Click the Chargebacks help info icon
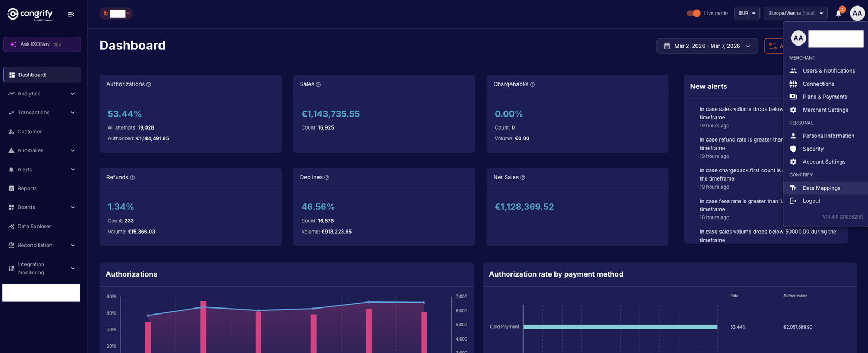 (532, 85)
